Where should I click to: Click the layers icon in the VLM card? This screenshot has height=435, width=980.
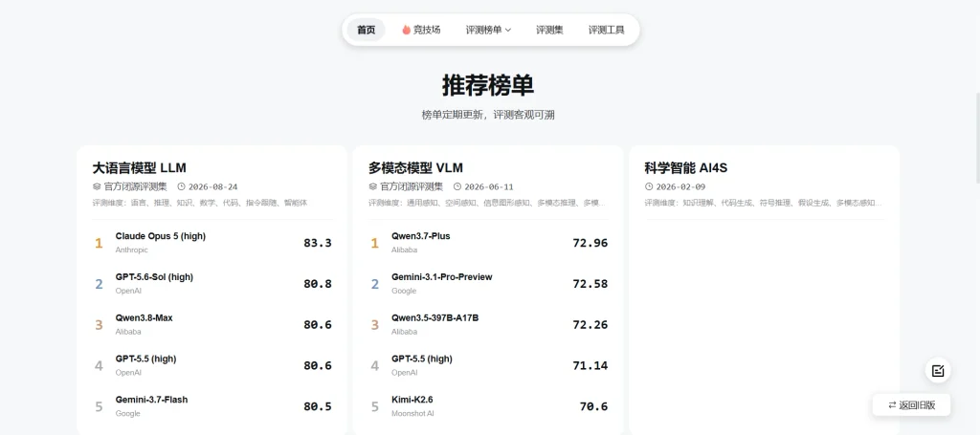coord(373,186)
